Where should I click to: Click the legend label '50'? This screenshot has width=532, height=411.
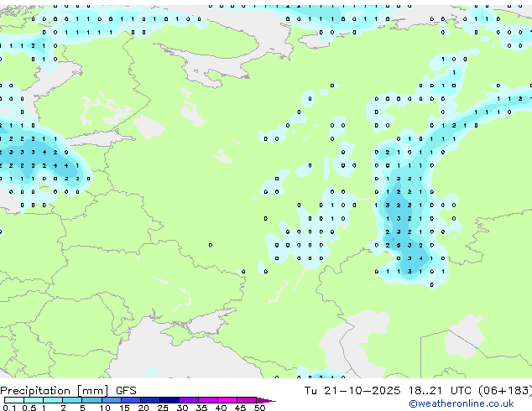[259, 408]
